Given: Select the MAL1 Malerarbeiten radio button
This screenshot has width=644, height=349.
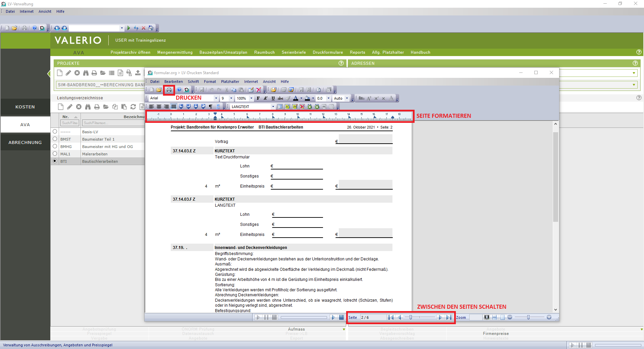Looking at the screenshot, I should click(x=55, y=154).
